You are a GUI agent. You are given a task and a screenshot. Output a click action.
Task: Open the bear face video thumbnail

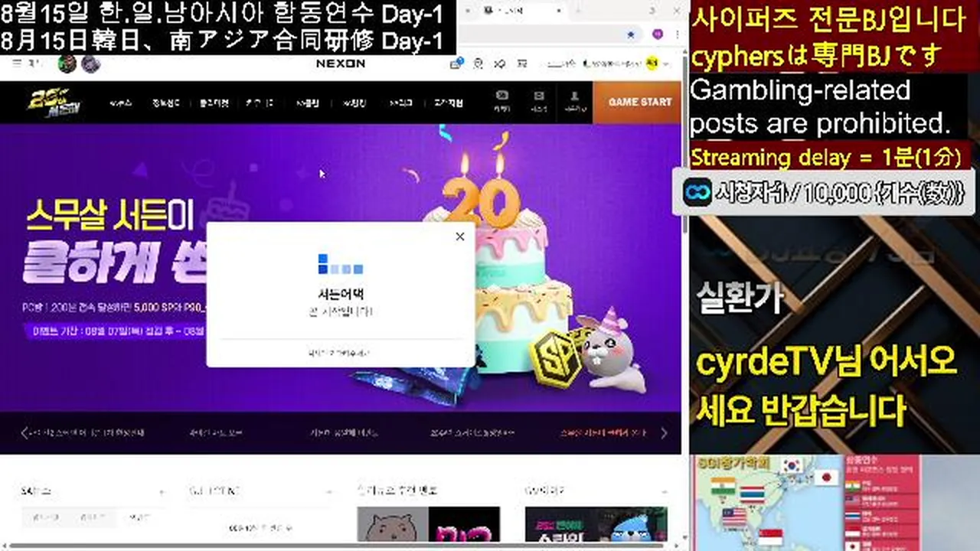392,524
